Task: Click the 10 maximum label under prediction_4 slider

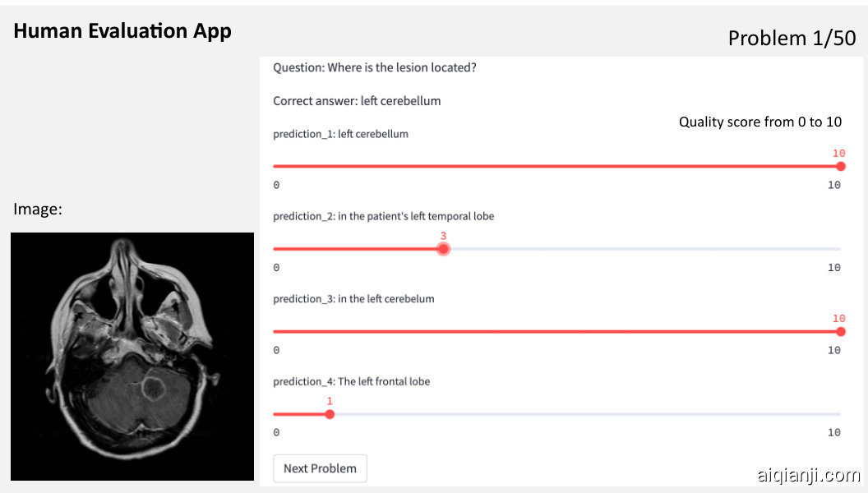Action: [x=833, y=432]
